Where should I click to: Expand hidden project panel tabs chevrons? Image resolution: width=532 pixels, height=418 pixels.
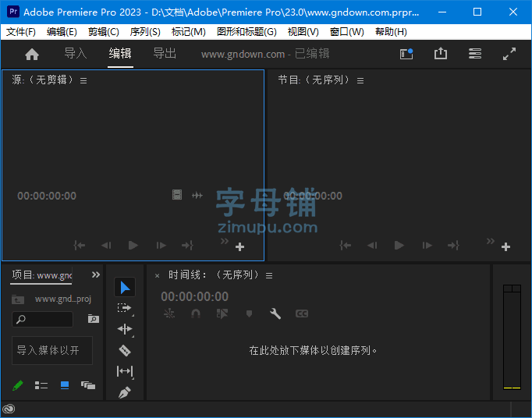pyautogui.click(x=96, y=275)
